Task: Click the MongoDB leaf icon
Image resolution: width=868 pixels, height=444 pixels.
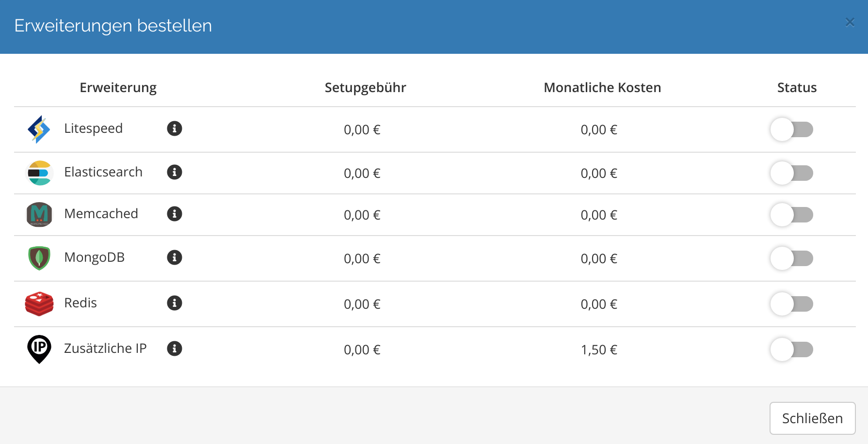Action: 39,258
